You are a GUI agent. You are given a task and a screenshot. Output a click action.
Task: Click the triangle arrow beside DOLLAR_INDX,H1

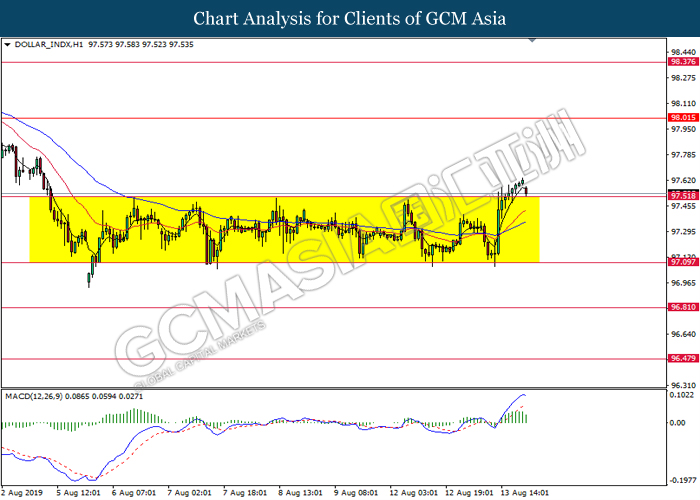[7, 45]
